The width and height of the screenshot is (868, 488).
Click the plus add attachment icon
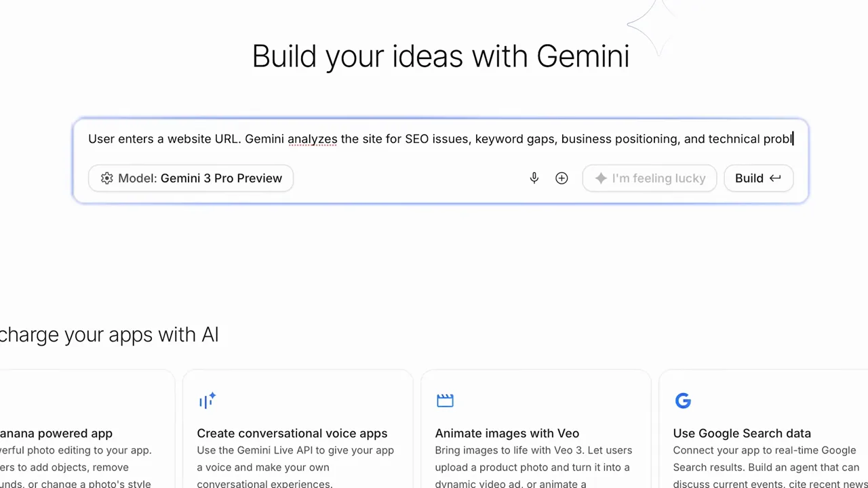(561, 178)
